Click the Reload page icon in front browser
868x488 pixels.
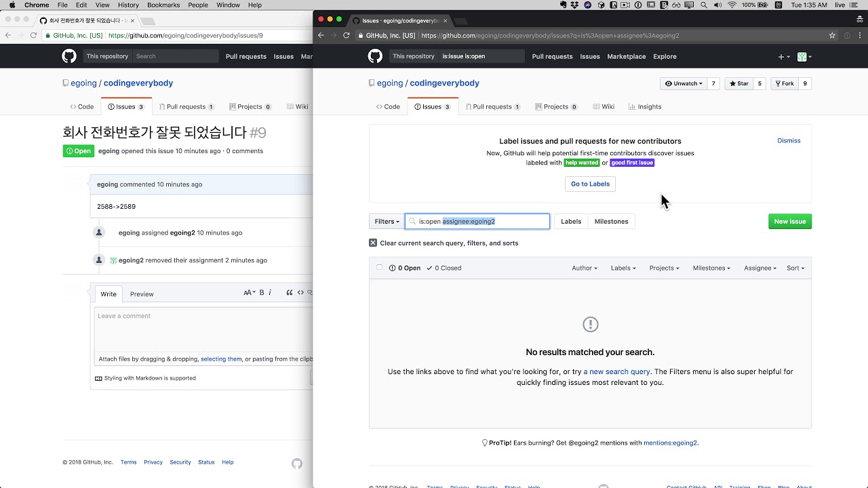347,35
